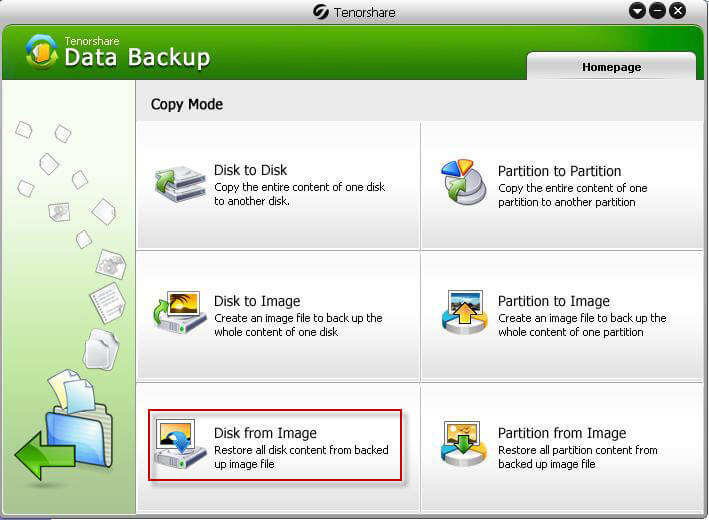Viewport: 709px width, 520px height.
Task: Click the Disk to Disk icon
Action: point(179,185)
